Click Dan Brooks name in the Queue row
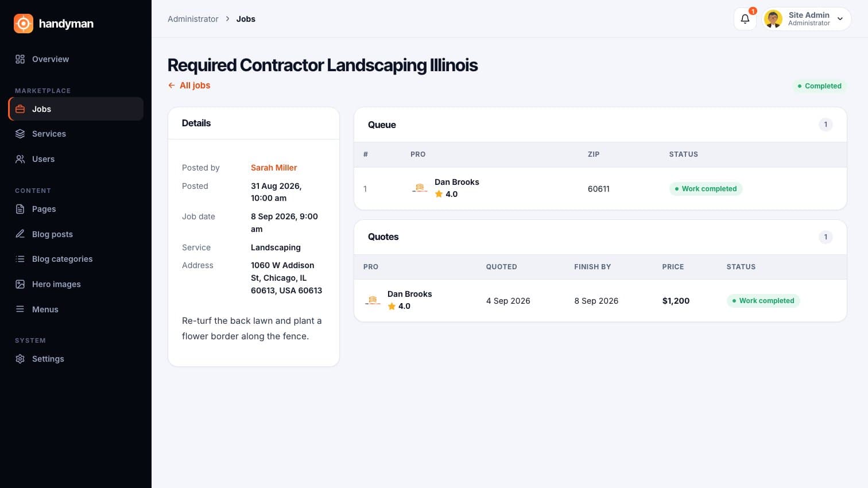 (457, 182)
